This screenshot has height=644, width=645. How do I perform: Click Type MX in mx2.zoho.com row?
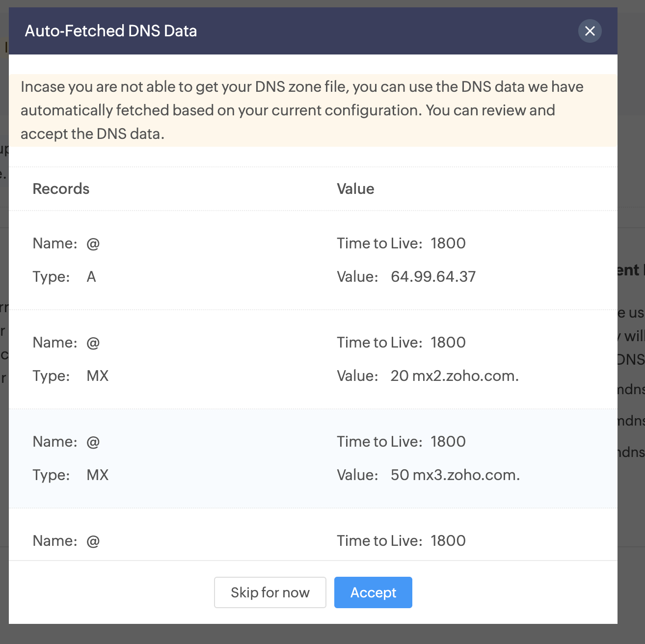point(71,376)
